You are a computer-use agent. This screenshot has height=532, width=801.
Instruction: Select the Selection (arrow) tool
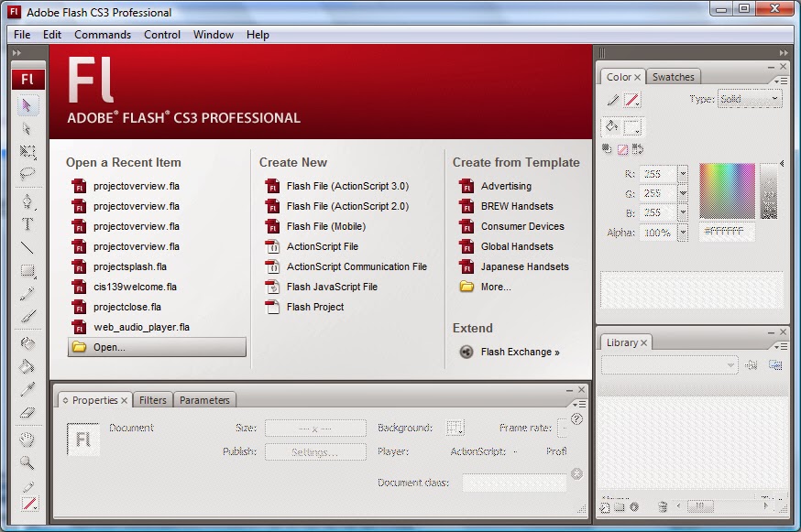(27, 105)
